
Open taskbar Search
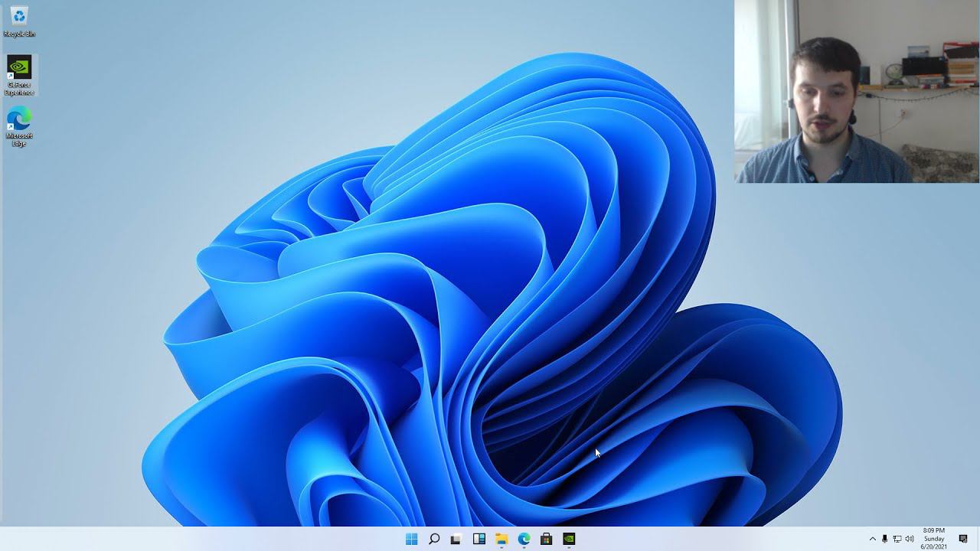434,539
